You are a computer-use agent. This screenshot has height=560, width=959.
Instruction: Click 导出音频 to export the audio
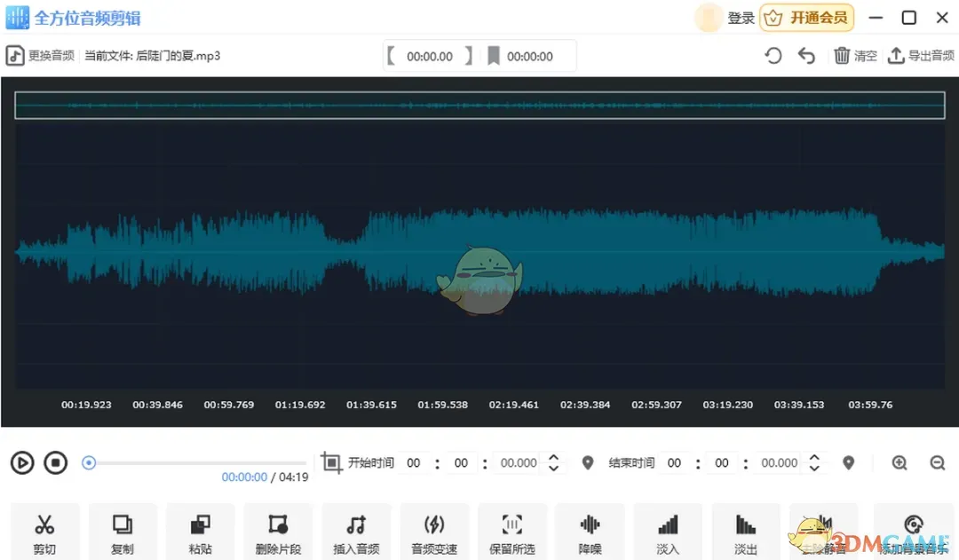(921, 55)
